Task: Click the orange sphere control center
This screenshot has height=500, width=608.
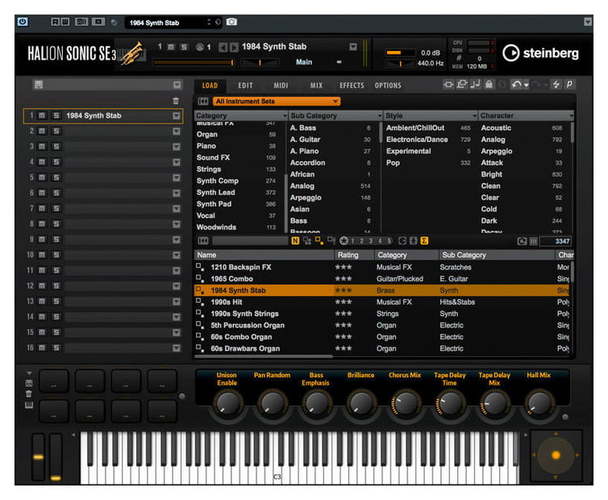Action: [x=556, y=455]
